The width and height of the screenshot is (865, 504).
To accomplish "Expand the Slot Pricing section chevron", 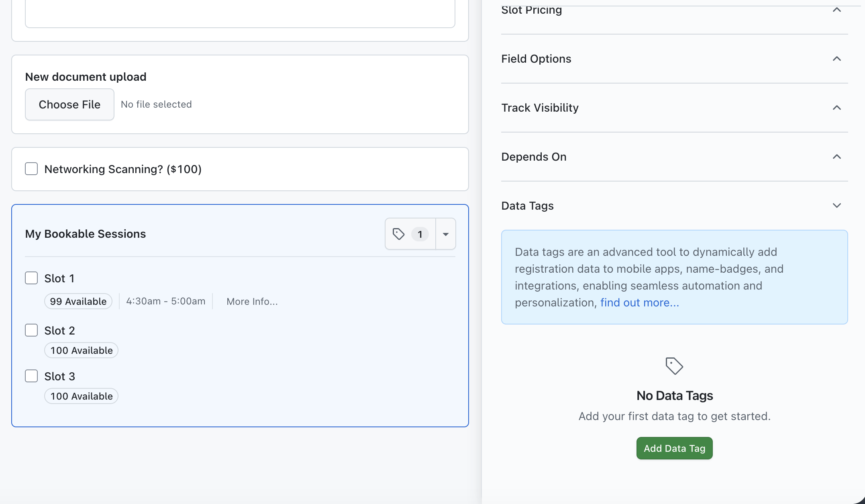I will pyautogui.click(x=836, y=10).
